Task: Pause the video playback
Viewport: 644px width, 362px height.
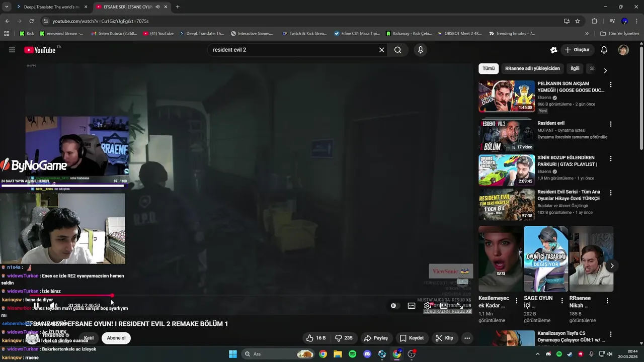Action: pos(36,305)
